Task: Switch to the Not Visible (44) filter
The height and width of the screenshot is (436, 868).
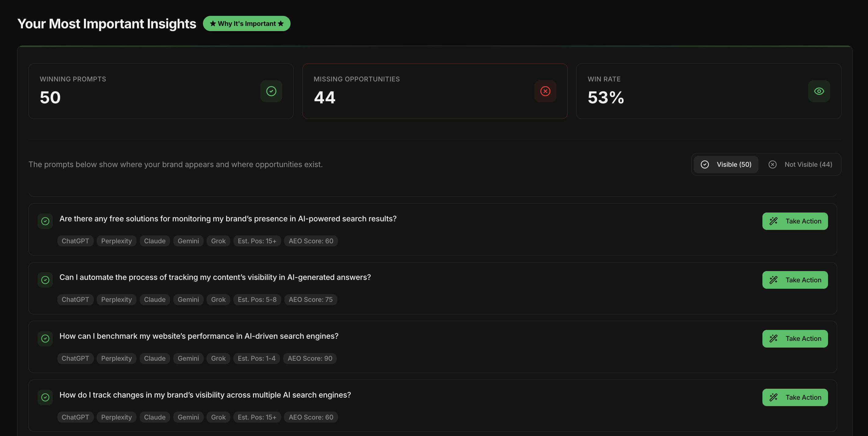Action: click(x=800, y=164)
